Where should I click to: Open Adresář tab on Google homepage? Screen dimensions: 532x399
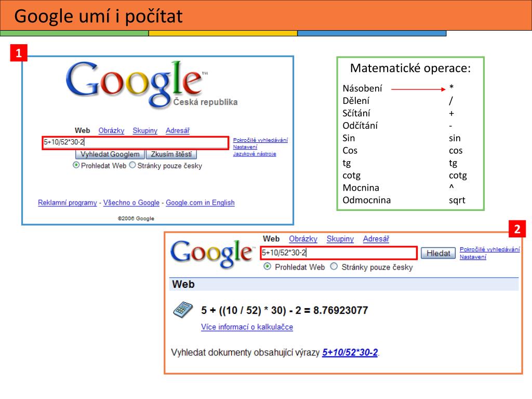[x=178, y=130]
